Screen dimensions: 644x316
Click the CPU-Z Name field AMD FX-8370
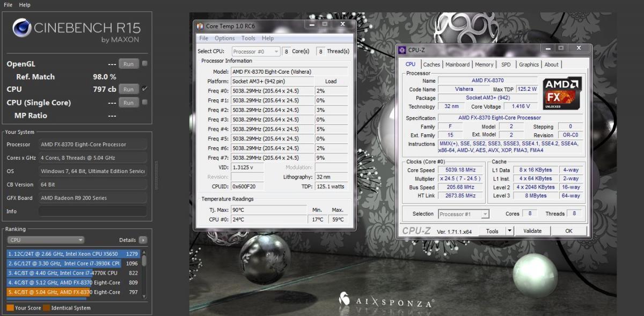488,81
